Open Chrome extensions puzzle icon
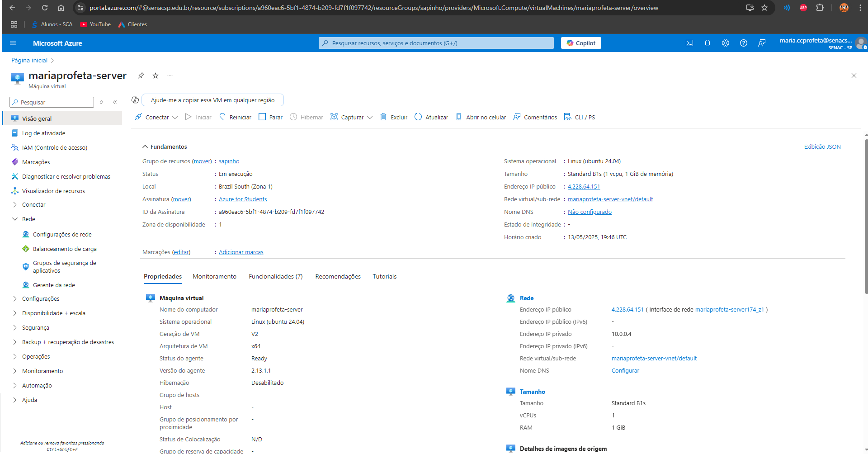 point(820,8)
